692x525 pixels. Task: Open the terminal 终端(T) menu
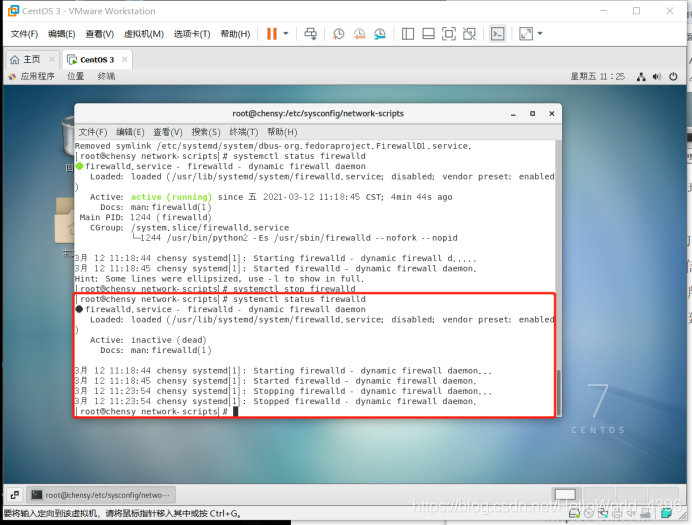click(x=244, y=132)
